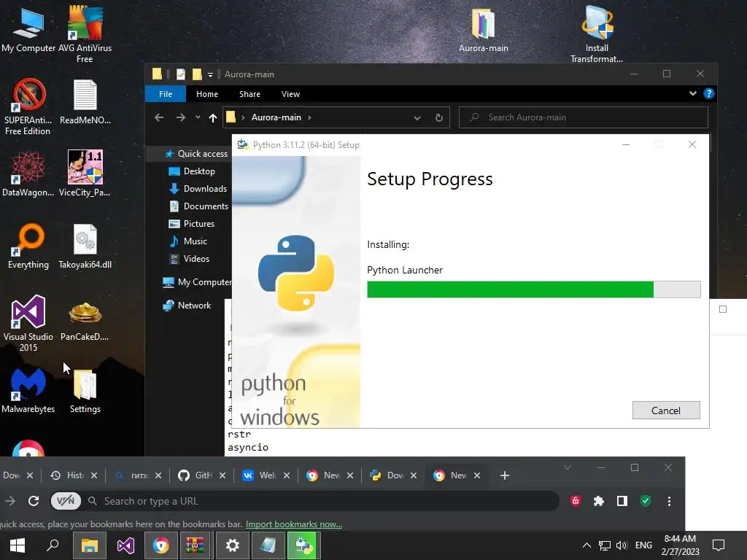Open Visual Studio 2015 desktop shortcut
The width and height of the screenshot is (747, 560).
[x=28, y=323]
